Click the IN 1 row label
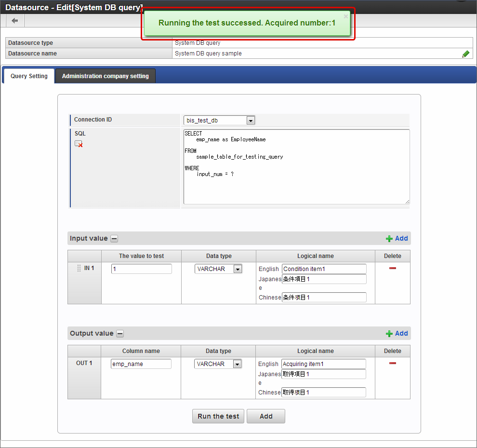 click(89, 268)
